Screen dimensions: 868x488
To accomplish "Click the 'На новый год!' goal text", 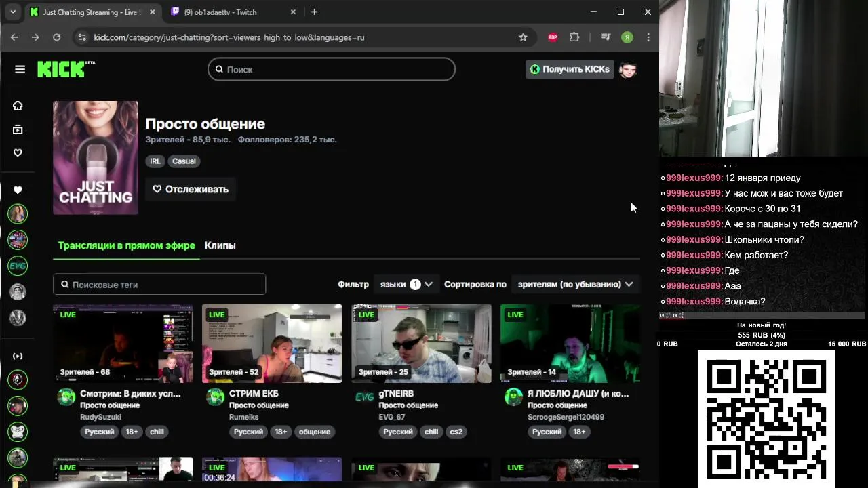I will point(762,325).
